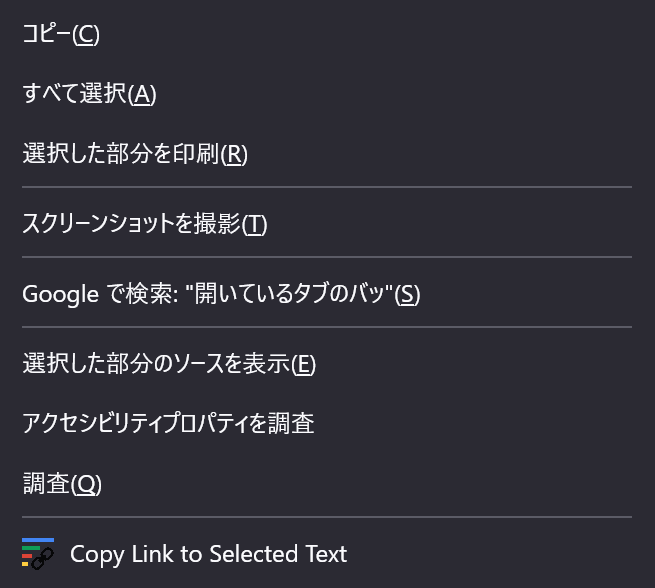Open 選択した部分のソースを表示 entry
This screenshot has width=655, height=588.
pos(328,363)
